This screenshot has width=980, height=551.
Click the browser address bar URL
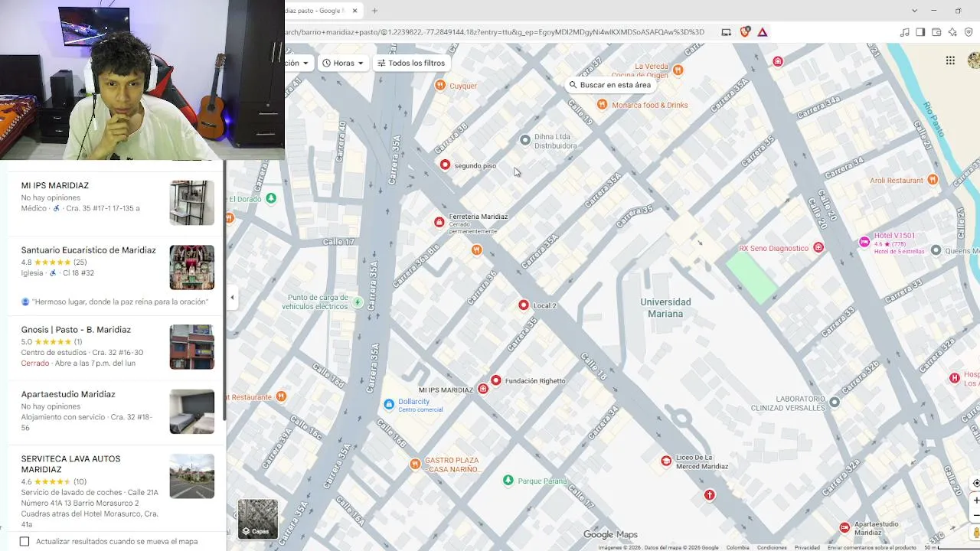pyautogui.click(x=494, y=32)
